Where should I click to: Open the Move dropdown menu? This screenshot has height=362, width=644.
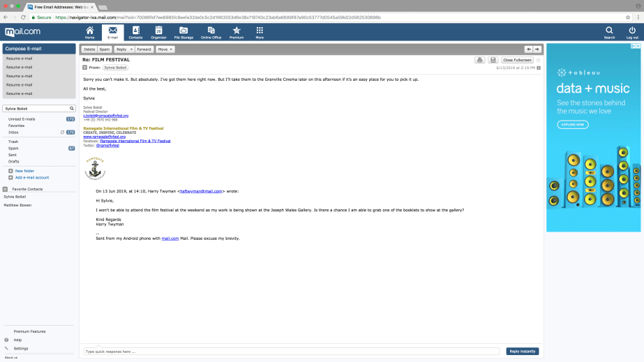point(165,50)
